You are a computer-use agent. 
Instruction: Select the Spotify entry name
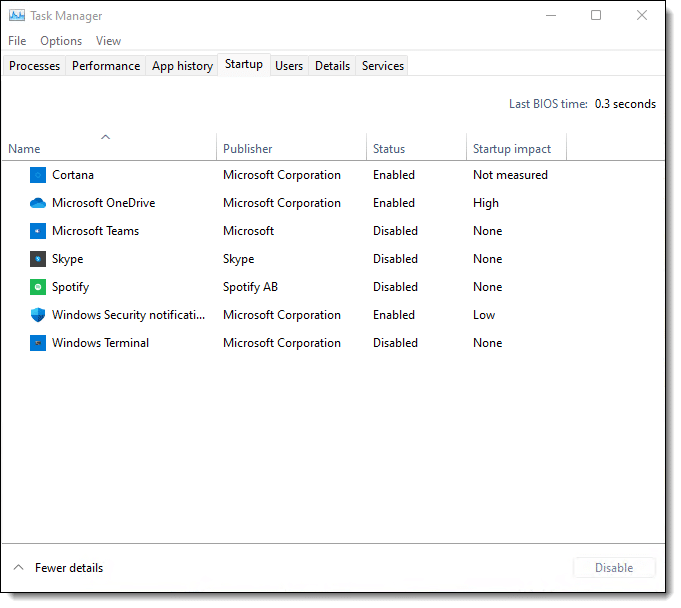[x=70, y=287]
